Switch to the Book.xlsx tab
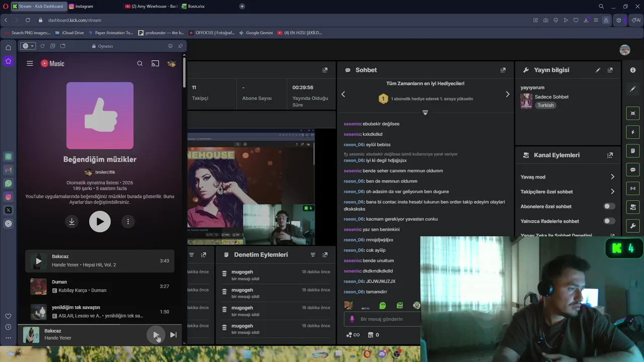This screenshot has width=644, height=362. 206,7
